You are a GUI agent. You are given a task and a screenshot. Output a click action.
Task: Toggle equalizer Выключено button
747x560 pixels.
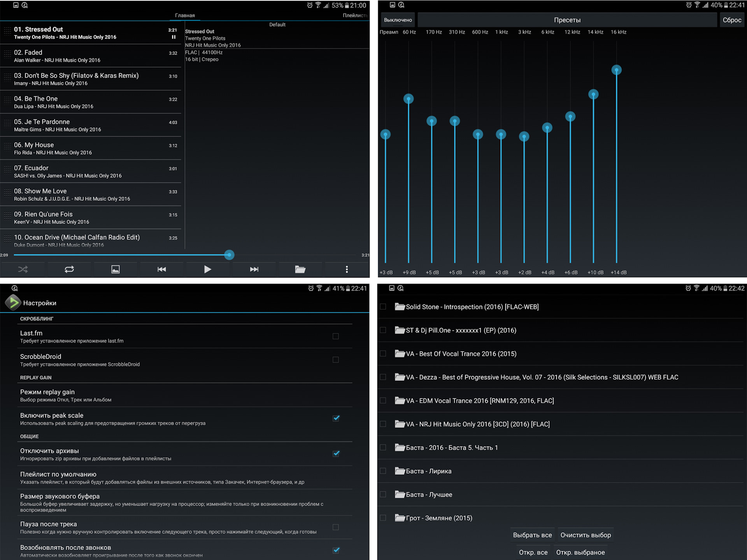[x=398, y=20]
